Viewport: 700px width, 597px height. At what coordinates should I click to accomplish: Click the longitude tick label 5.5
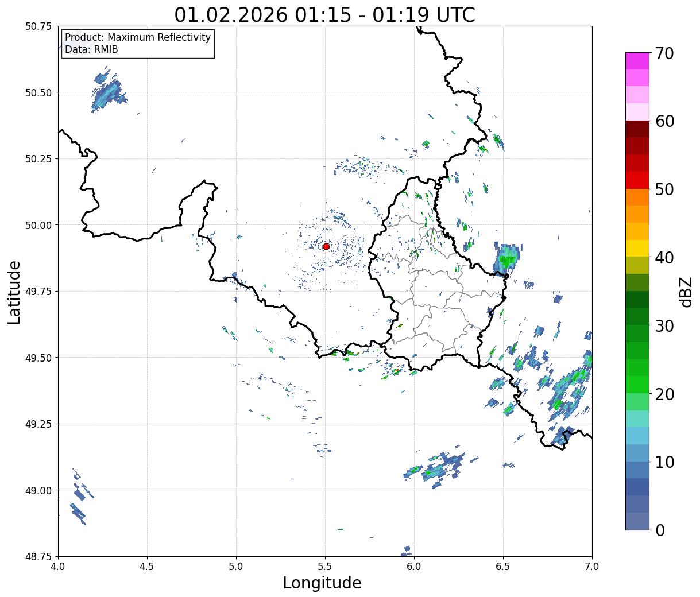point(325,567)
